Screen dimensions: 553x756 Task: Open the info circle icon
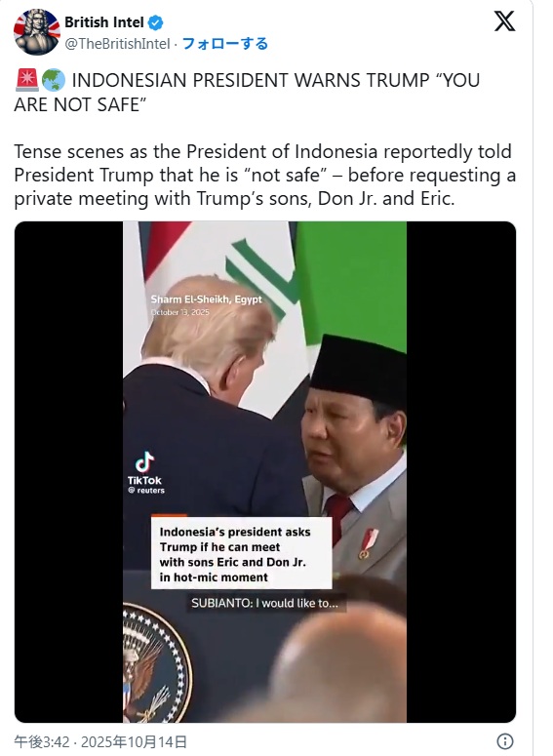tap(504, 741)
